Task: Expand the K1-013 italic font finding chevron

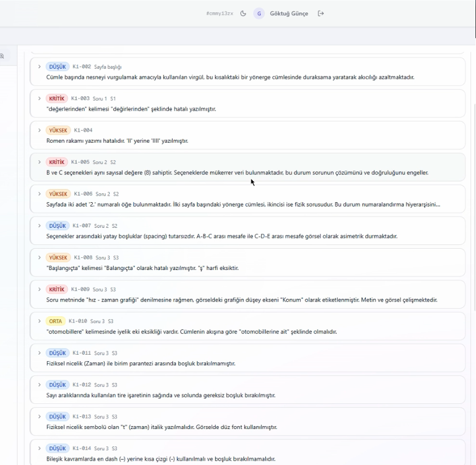Action: pyautogui.click(x=39, y=416)
